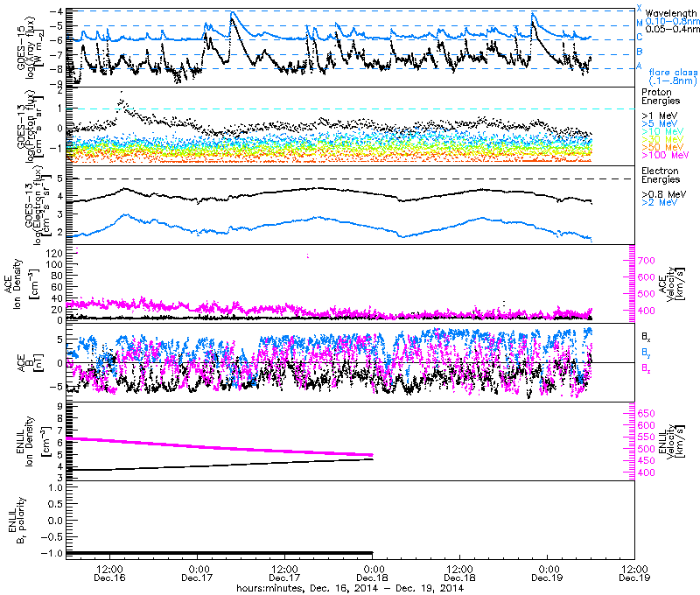Click the 5 tick on electron flux axis

[59, 178]
